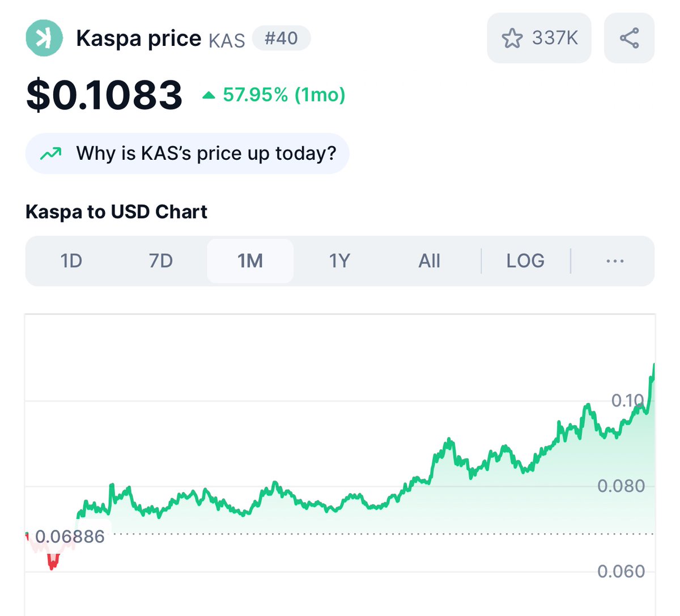Image resolution: width=680 pixels, height=616 pixels.
Task: Switch chart to 1Y range
Action: (x=339, y=261)
